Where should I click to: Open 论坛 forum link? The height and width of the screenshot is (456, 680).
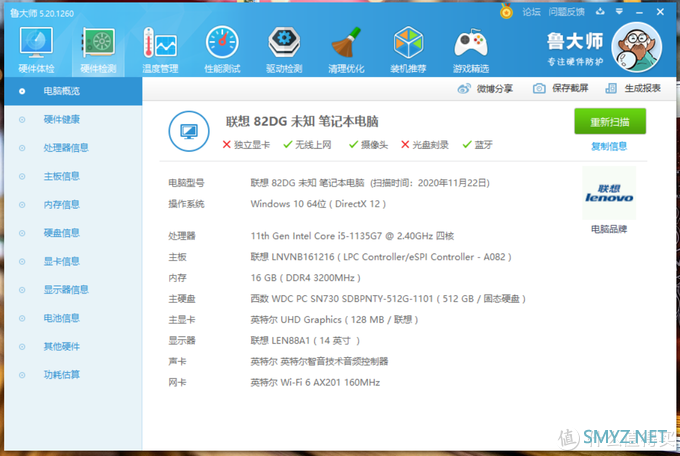pyautogui.click(x=531, y=12)
